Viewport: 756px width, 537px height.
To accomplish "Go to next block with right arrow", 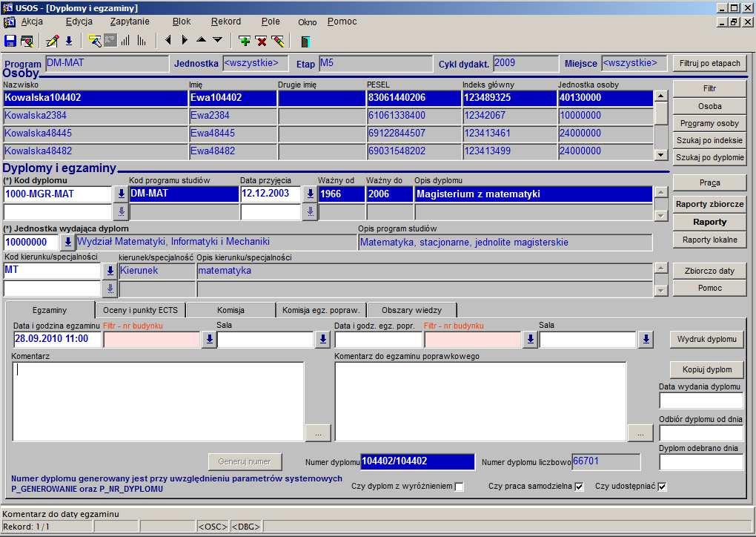I will [x=184, y=41].
